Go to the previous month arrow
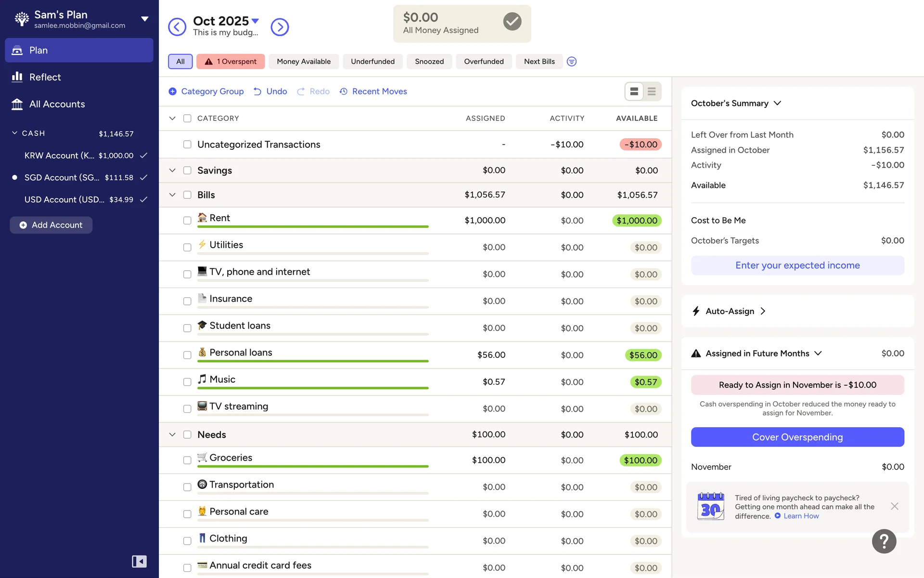The image size is (924, 578). [x=177, y=27]
